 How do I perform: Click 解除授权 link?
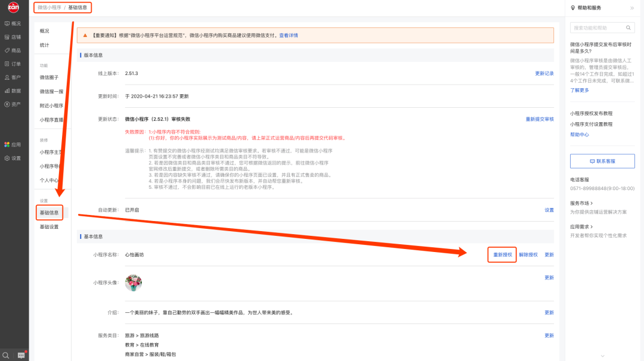tap(528, 255)
